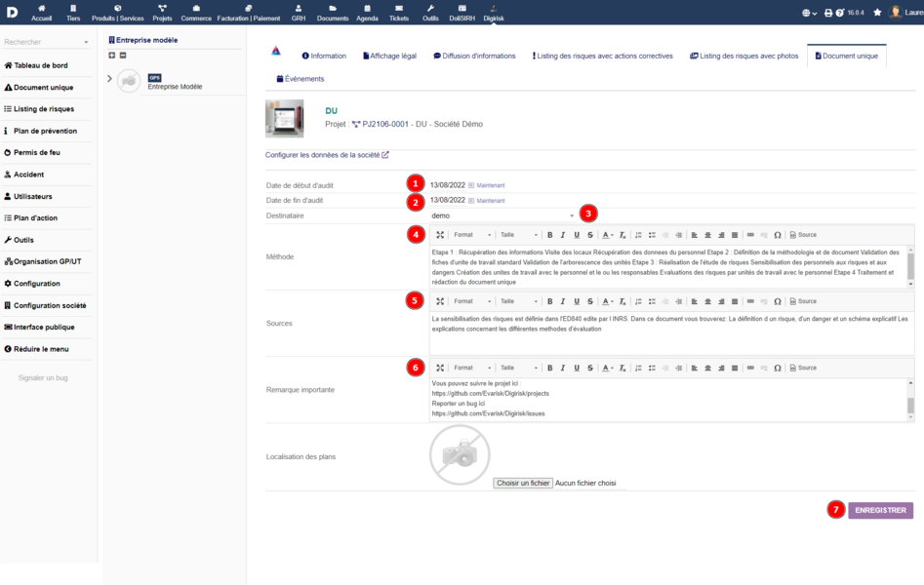
Task: Align center in the Remarque importante editor
Action: (707, 369)
